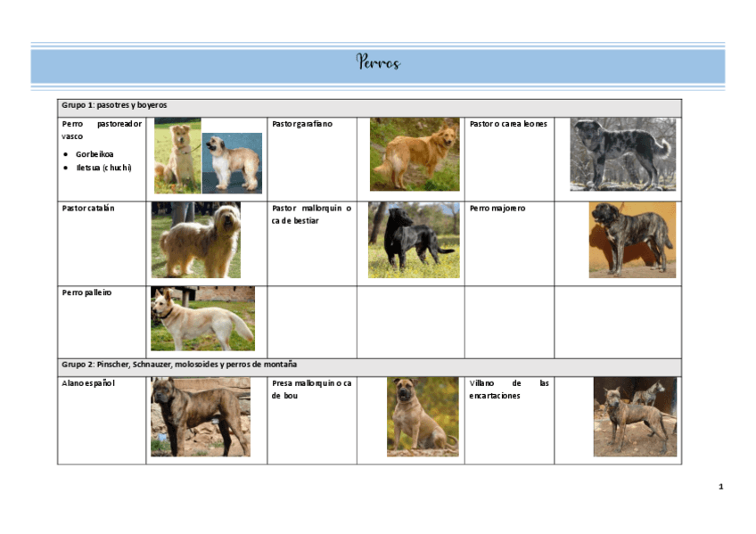756x534 pixels.
Task: Click 'Presa mallorquin o ca de bou' text
Action: tap(311, 390)
